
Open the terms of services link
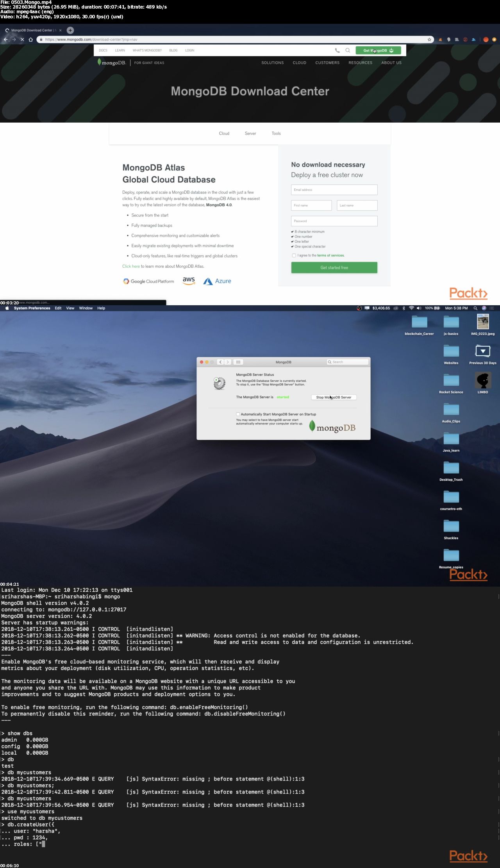[331, 256]
